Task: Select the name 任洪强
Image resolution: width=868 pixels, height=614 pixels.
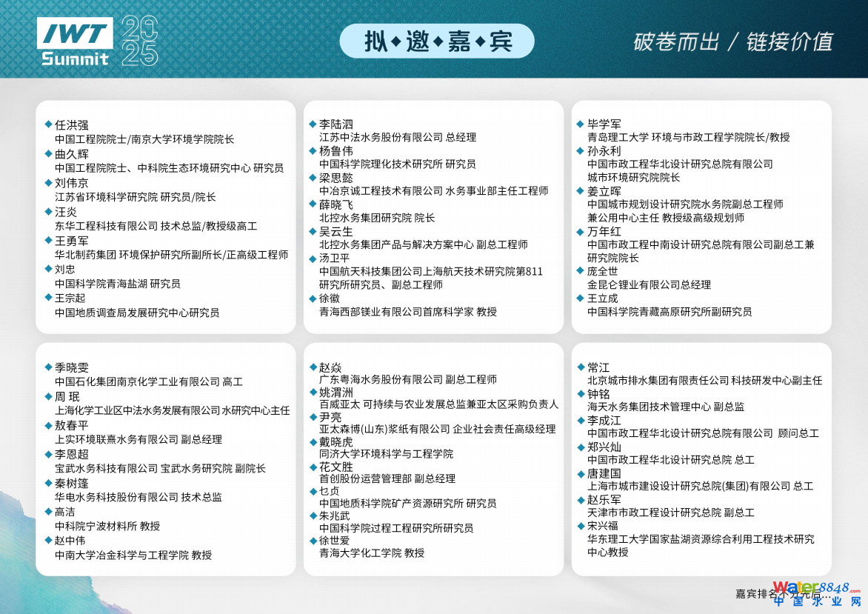Action: [x=71, y=125]
